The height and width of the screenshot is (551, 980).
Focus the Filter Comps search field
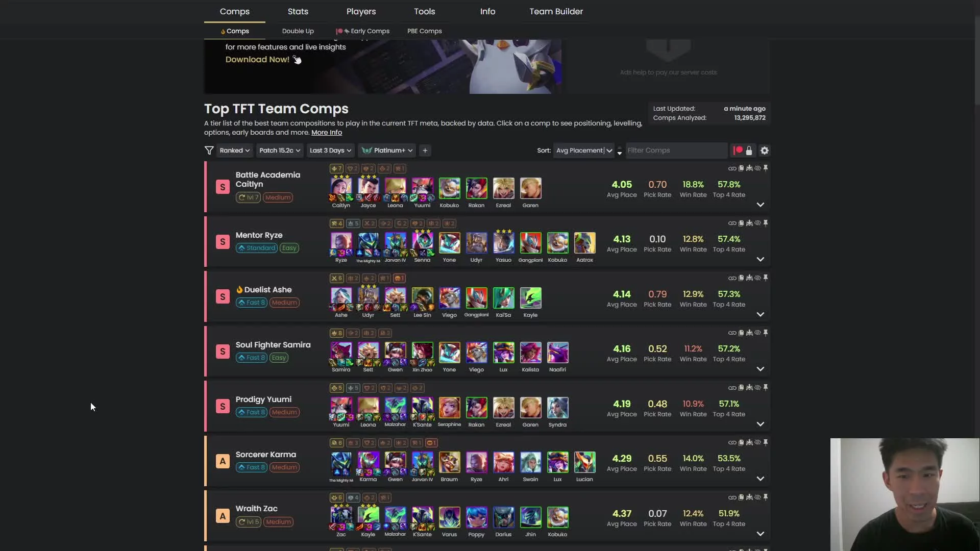(676, 151)
